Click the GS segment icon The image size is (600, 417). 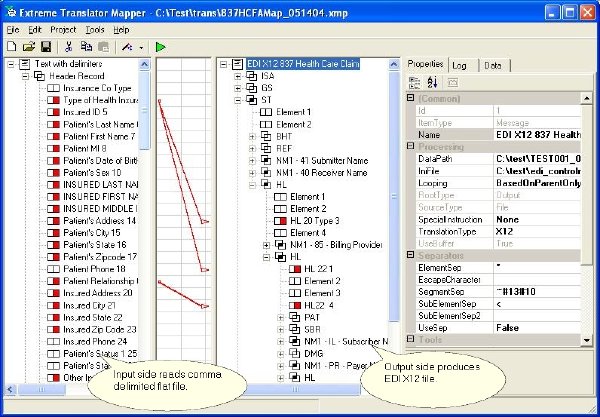point(251,88)
